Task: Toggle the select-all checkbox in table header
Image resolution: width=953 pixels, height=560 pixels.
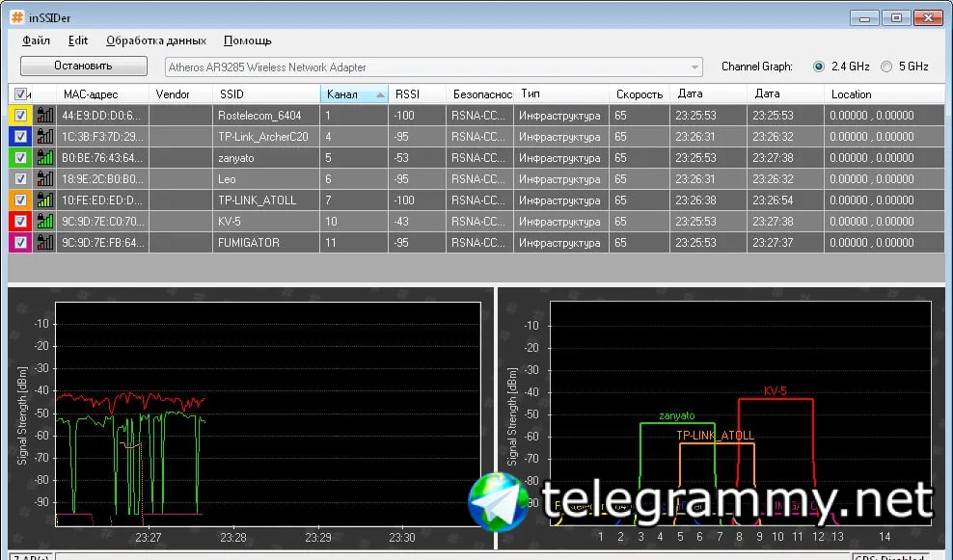Action: coord(20,93)
